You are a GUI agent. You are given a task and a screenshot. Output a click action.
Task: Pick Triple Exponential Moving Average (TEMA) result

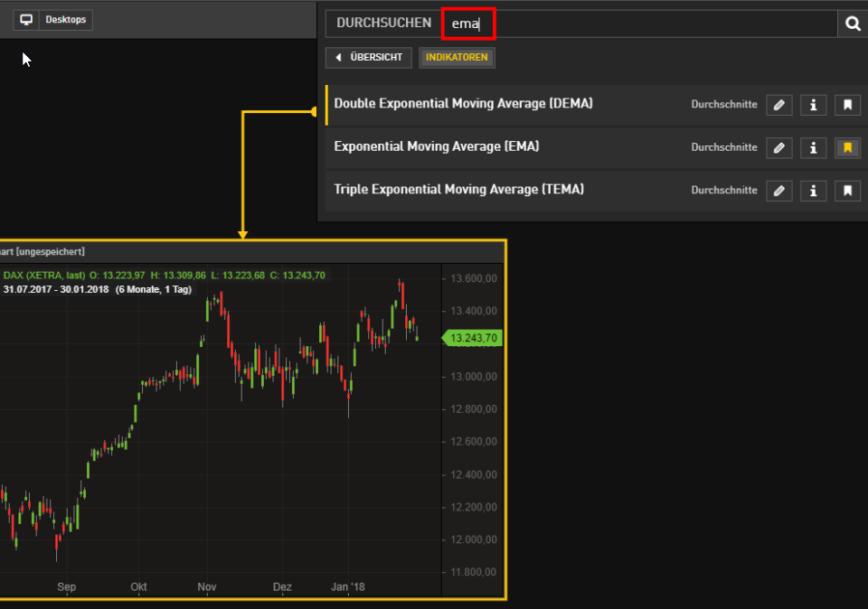coord(458,190)
